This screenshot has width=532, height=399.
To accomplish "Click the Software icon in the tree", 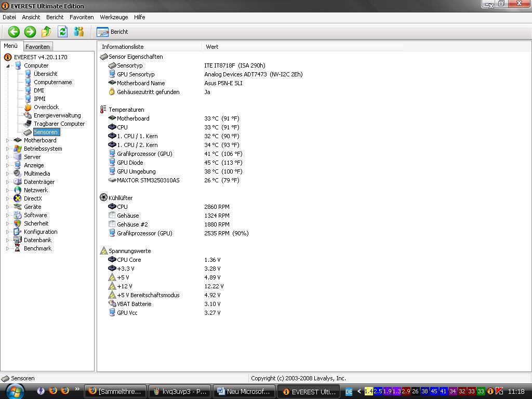I will [x=18, y=215].
